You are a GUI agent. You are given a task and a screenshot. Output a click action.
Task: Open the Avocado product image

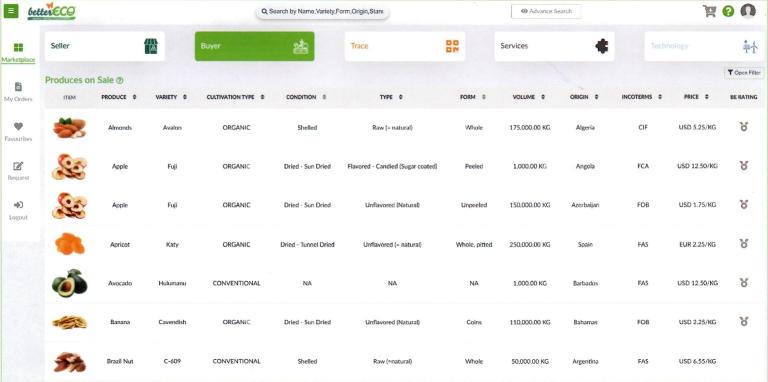tap(70, 283)
